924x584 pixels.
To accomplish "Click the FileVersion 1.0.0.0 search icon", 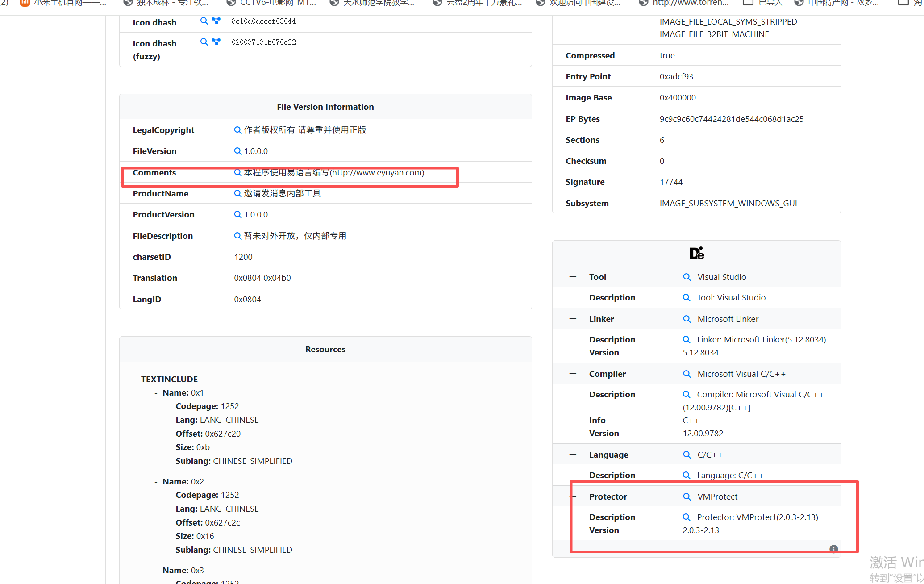I will [x=237, y=151].
